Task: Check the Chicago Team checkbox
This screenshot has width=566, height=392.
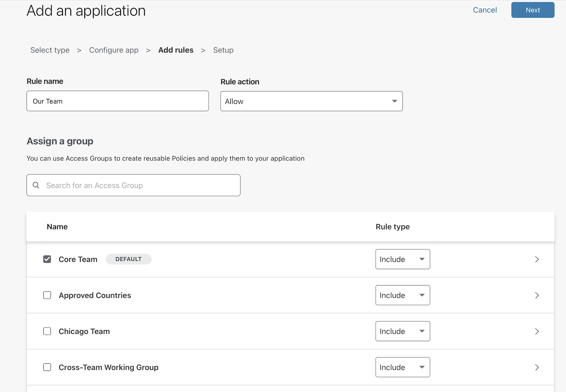Action: pyautogui.click(x=47, y=331)
